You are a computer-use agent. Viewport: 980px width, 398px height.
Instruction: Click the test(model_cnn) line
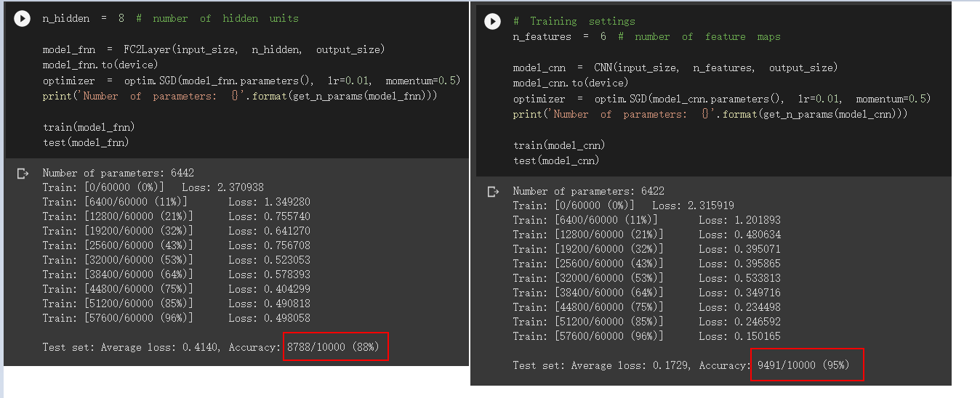click(556, 161)
